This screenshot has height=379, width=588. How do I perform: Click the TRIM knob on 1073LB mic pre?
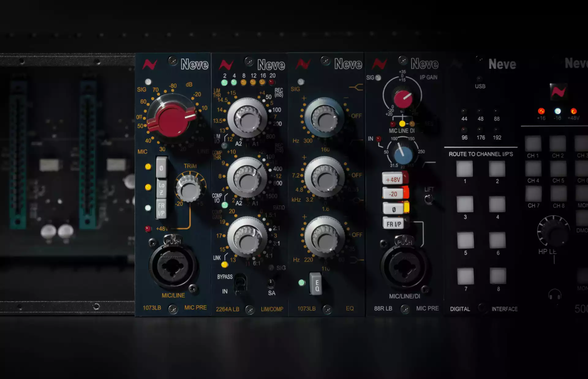[x=189, y=189]
